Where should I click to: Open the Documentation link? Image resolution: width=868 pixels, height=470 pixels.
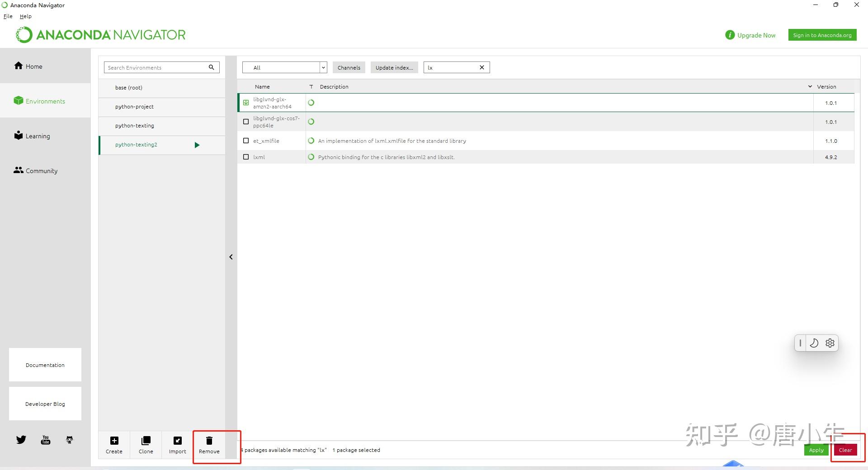(x=45, y=365)
